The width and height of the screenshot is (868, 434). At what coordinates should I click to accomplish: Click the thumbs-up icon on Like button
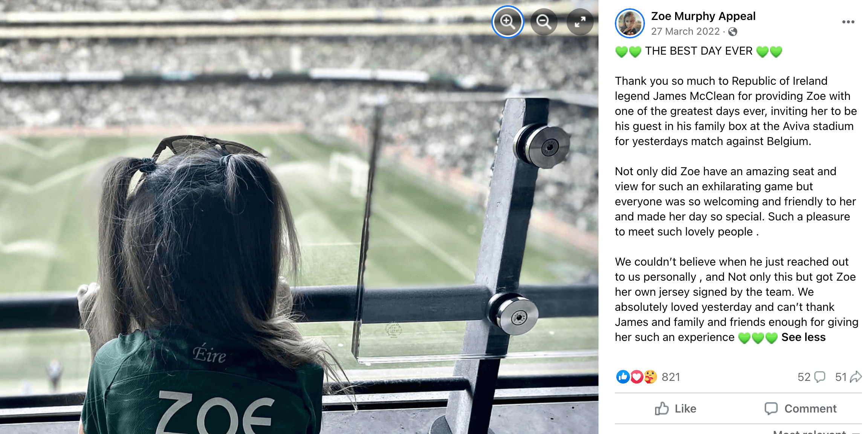662,408
